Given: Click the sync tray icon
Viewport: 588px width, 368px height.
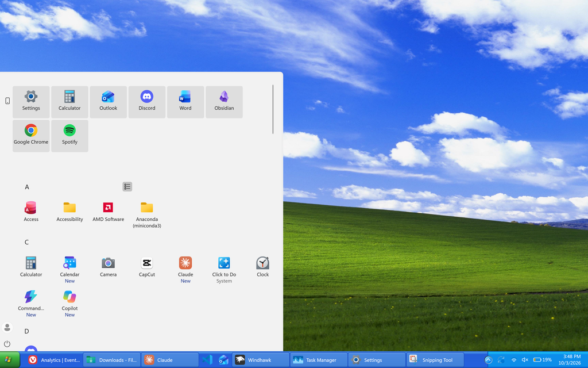Looking at the screenshot, I should point(501,360).
